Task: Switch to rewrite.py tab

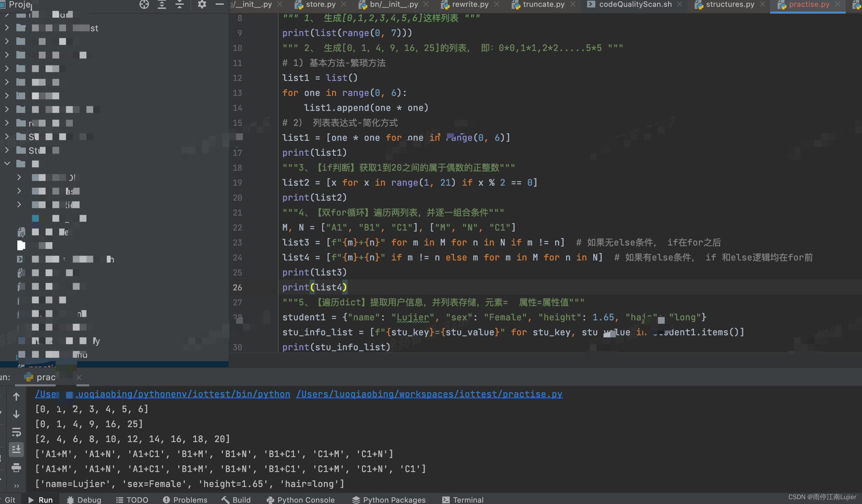Action: pyautogui.click(x=470, y=4)
